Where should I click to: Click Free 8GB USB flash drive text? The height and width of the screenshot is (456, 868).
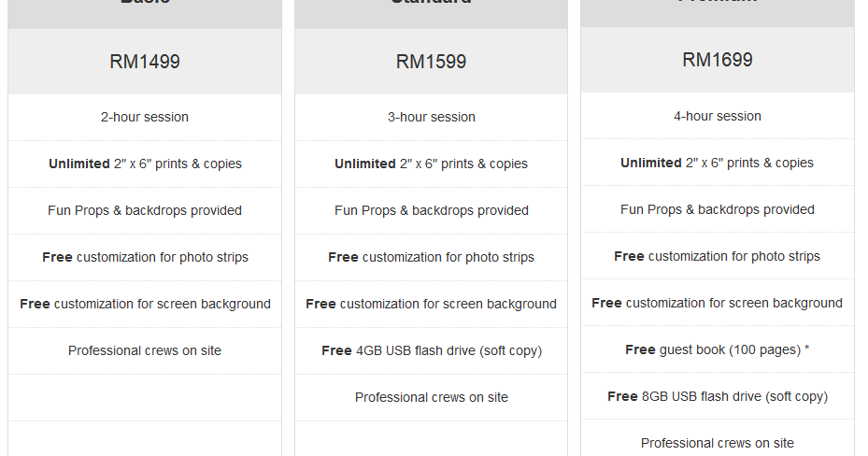click(x=717, y=396)
